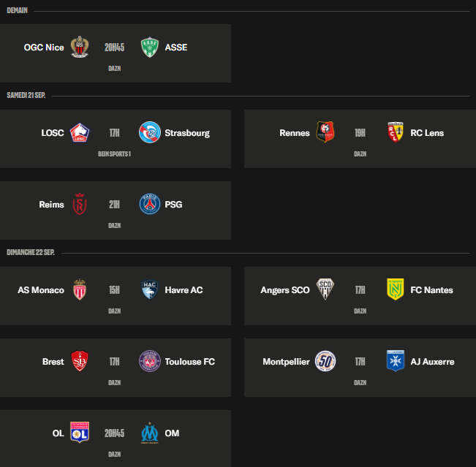Select the Angers SCO crest
The height and width of the screenshot is (467, 476).
(325, 289)
